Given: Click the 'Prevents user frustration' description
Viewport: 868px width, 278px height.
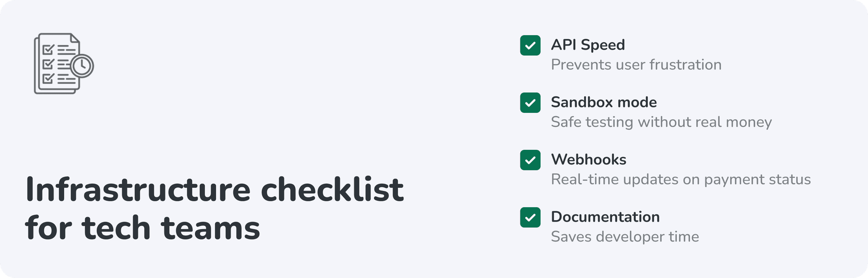Looking at the screenshot, I should (636, 65).
